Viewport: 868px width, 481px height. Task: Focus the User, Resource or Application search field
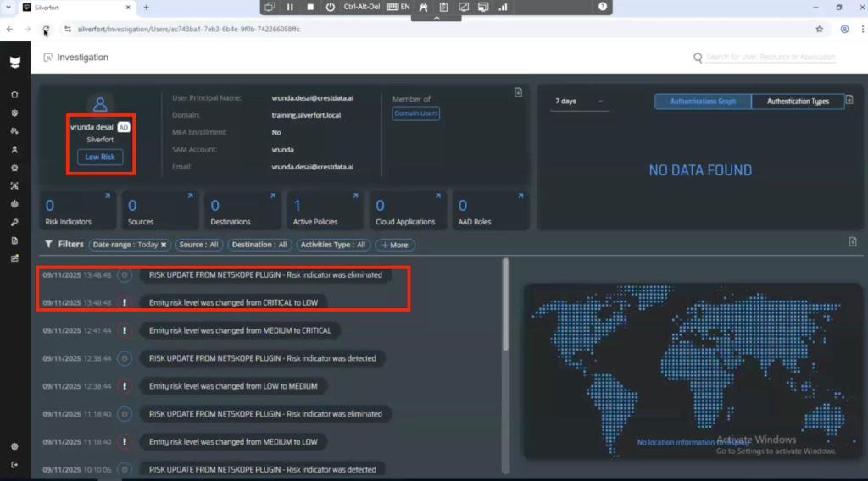point(771,57)
